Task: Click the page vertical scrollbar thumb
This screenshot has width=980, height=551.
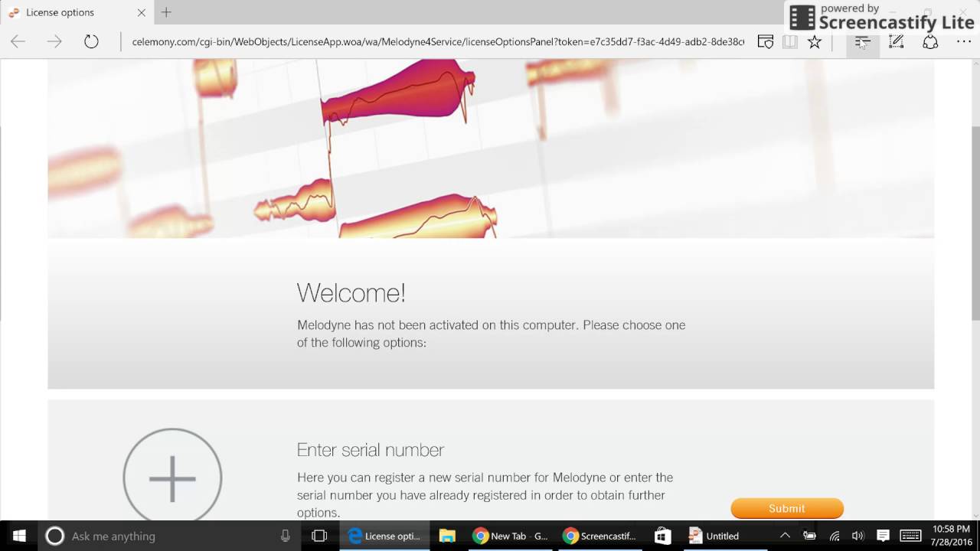Action: 975,222
